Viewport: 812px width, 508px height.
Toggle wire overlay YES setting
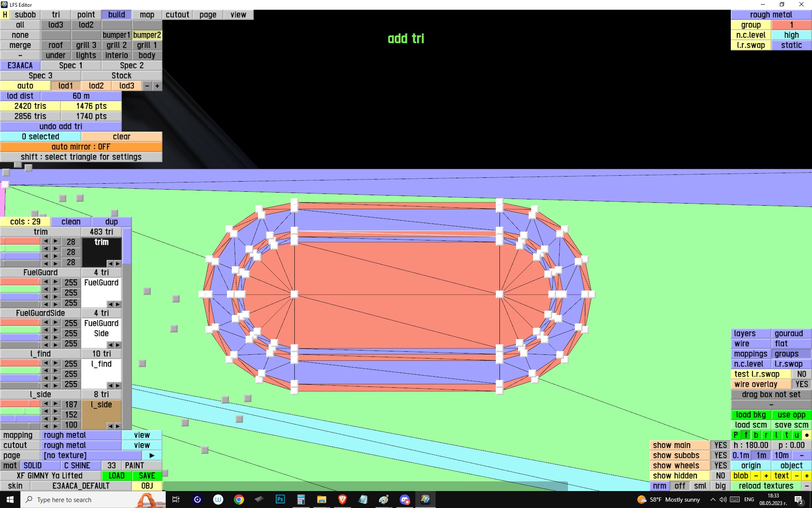801,384
